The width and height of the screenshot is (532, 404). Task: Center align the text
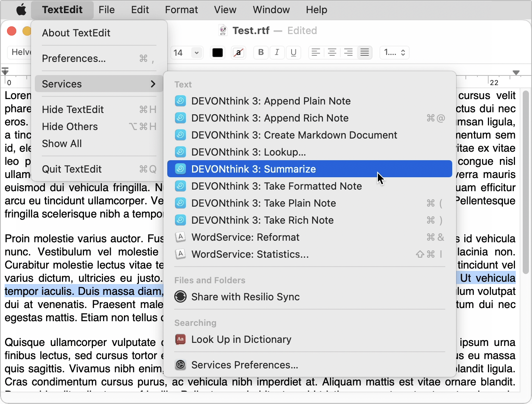(x=332, y=52)
